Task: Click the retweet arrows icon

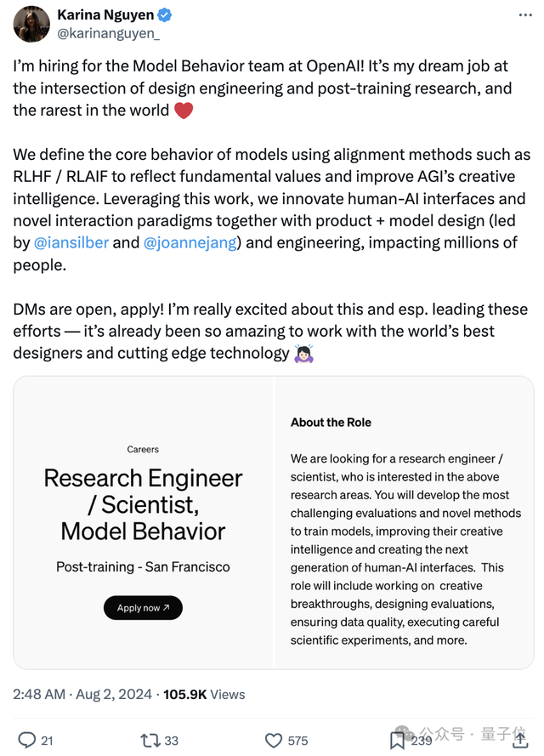Action: pos(150,740)
